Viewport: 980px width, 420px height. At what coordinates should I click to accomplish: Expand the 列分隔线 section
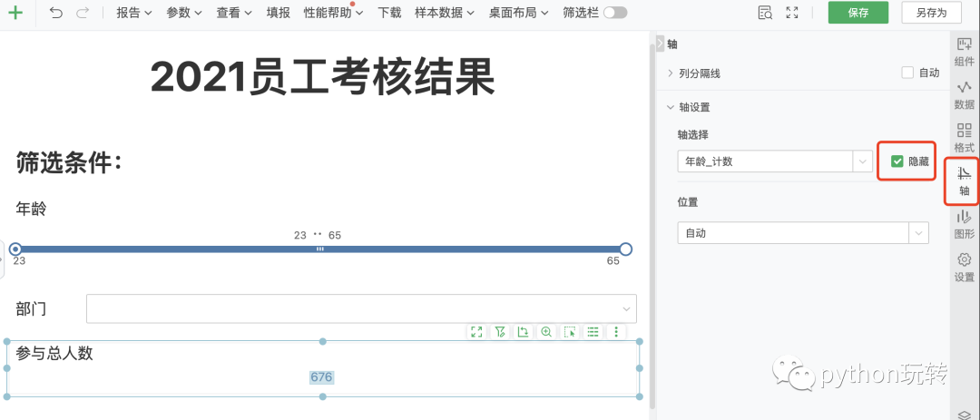(x=671, y=73)
